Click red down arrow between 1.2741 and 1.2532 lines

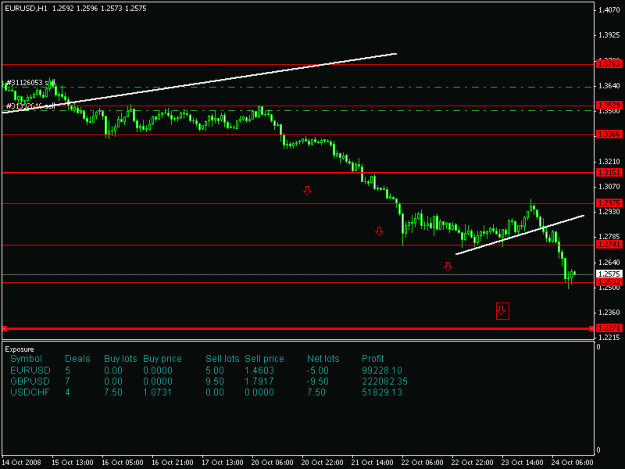[x=448, y=267]
